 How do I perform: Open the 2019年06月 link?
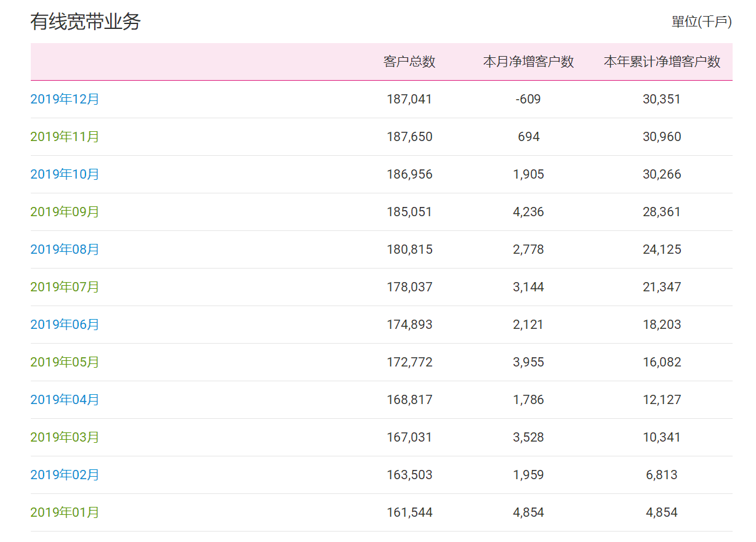point(65,325)
